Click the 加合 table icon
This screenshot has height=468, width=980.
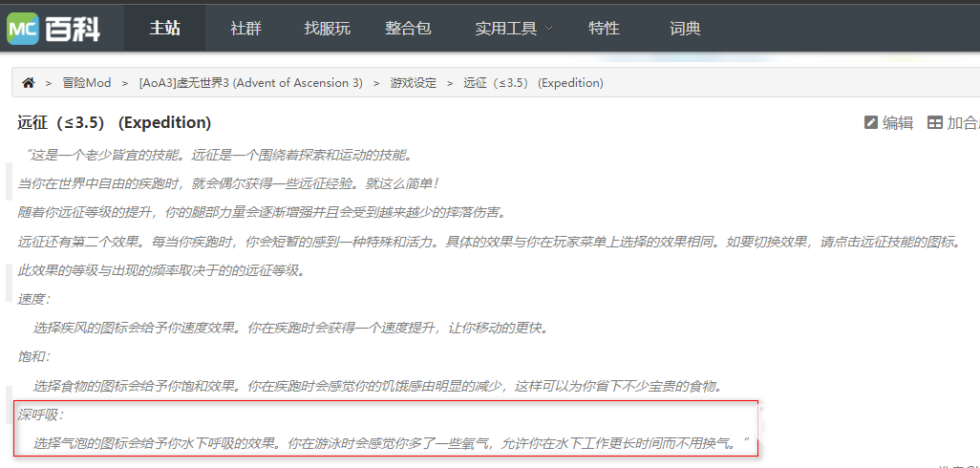point(935,123)
